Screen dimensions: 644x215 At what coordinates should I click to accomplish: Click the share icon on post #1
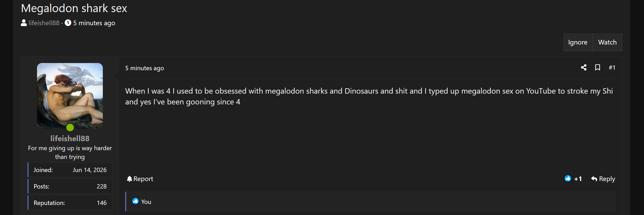coord(584,68)
